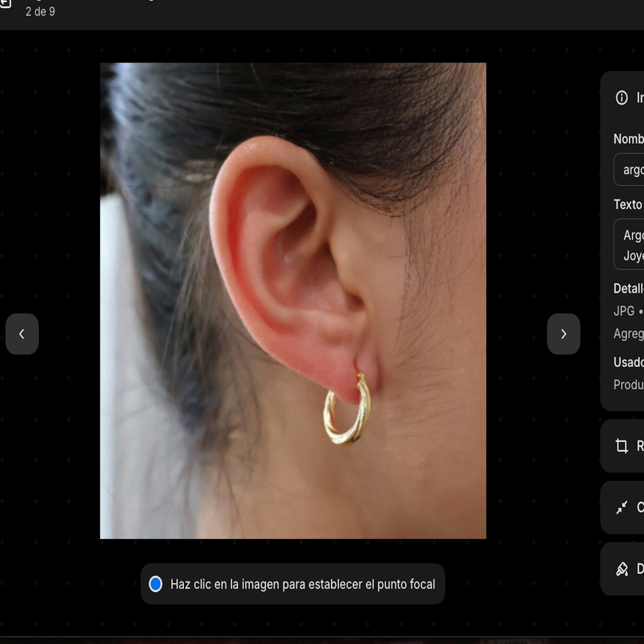This screenshot has height=644, width=644.
Task: Click the Cambiar tamaño diagonal arrows icon
Action: click(622, 508)
